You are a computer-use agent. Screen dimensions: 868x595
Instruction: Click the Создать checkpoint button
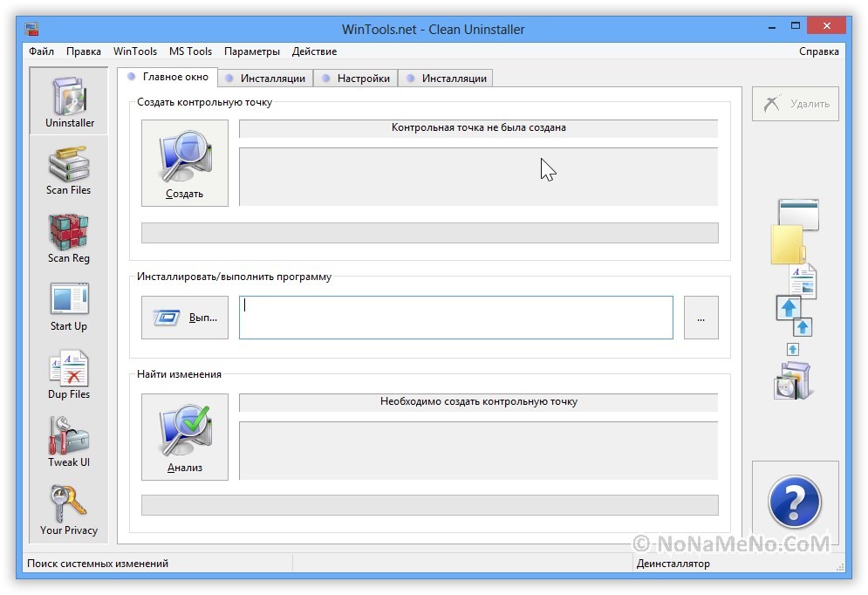point(185,163)
